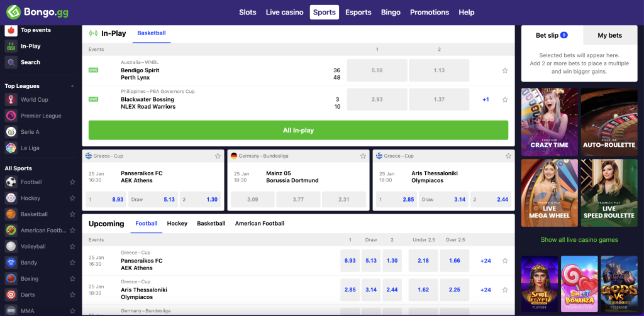Screen dimensions: 644x316
Task: Star the Mainz 05 vs Dortmund card
Action: [x=363, y=156]
